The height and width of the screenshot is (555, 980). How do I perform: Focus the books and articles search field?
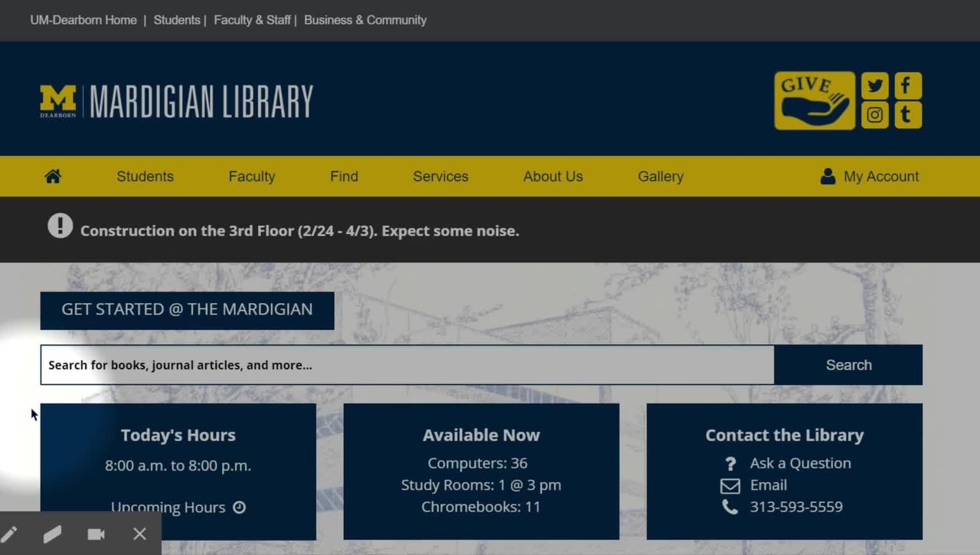(407, 365)
